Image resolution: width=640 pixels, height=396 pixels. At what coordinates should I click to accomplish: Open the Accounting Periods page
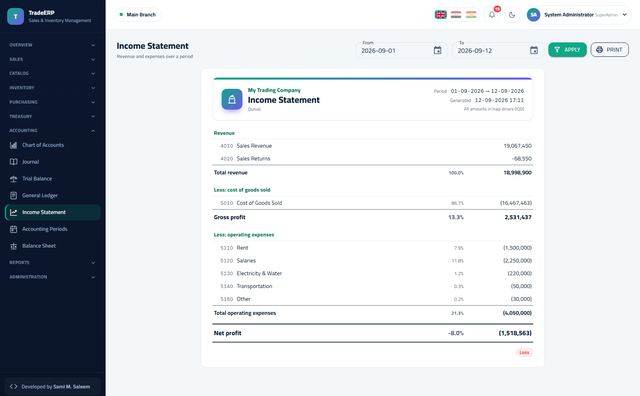(52, 229)
